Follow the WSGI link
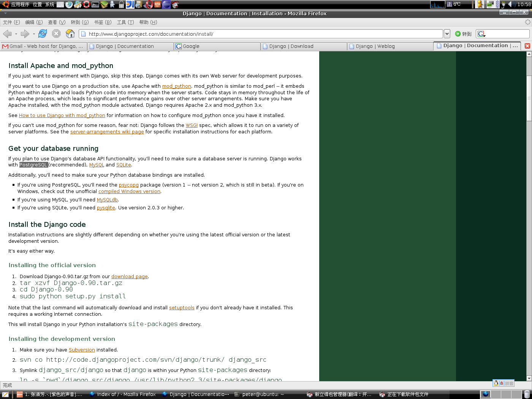This screenshot has width=532, height=399. (x=192, y=125)
